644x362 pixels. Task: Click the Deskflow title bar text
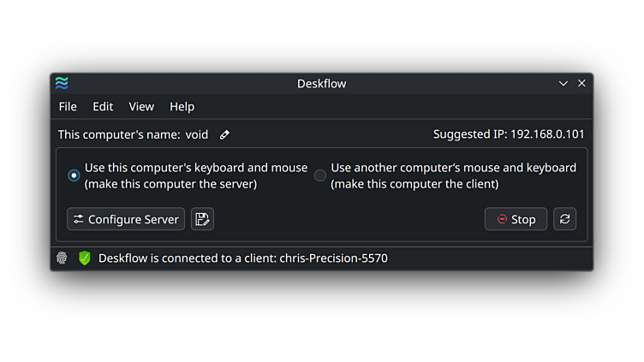click(x=321, y=83)
